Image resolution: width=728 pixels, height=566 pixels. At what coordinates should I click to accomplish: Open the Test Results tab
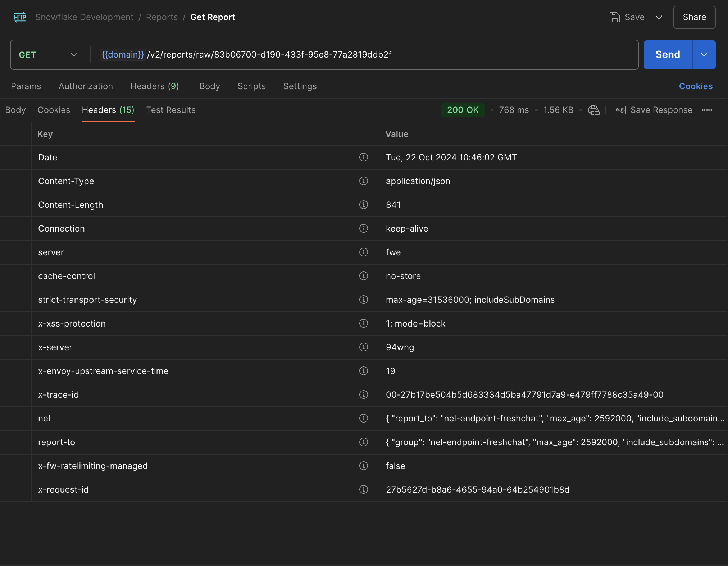171,110
